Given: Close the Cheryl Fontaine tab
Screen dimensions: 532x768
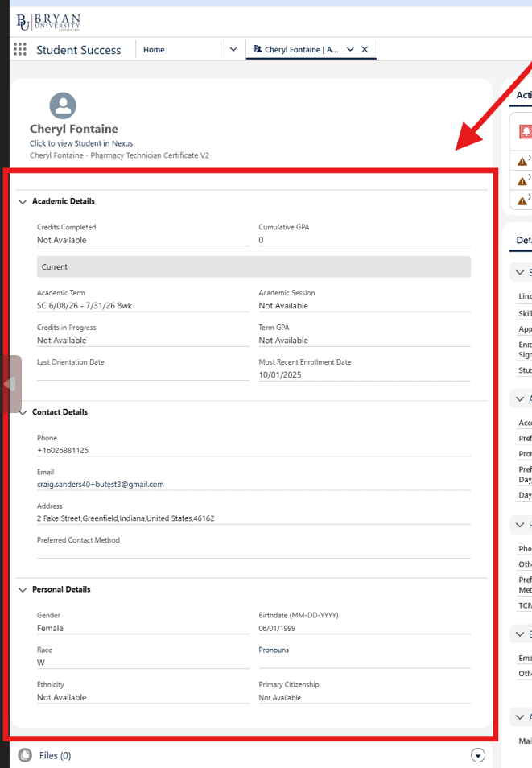Looking at the screenshot, I should (x=365, y=49).
